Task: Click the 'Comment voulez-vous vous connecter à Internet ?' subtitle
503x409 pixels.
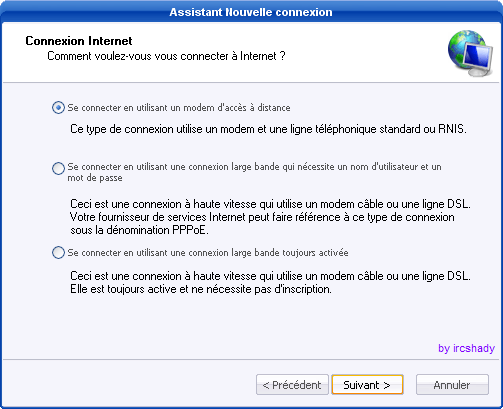Action: tap(166, 56)
